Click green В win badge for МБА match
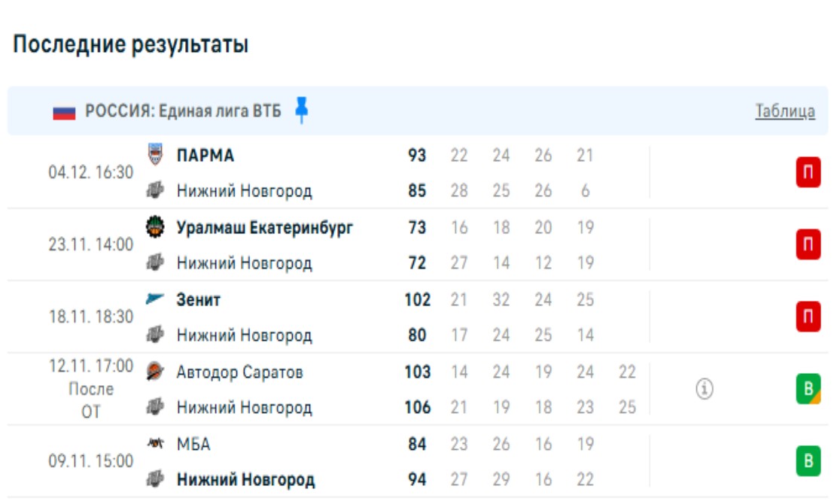 click(808, 461)
